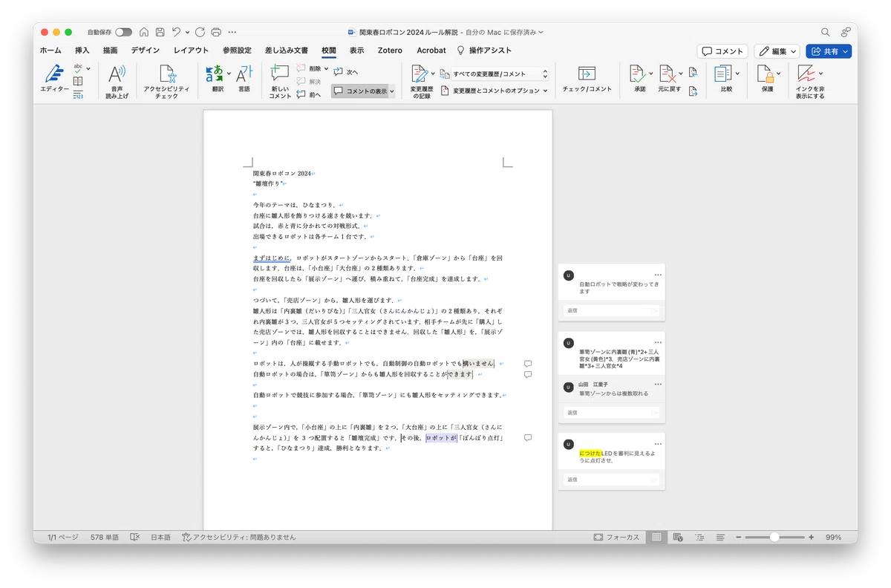Image resolution: width=891 pixels, height=588 pixels.
Task: Open the すべての変更履歴/コメント dropdown
Action: pos(500,74)
